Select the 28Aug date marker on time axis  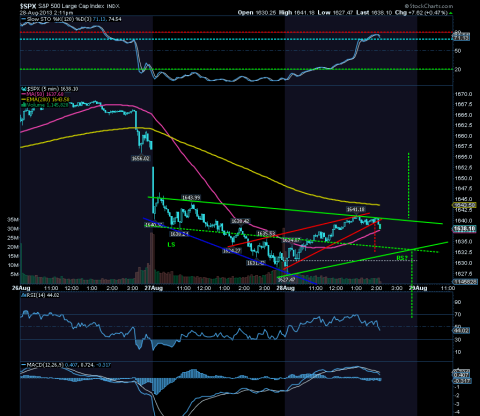286,288
